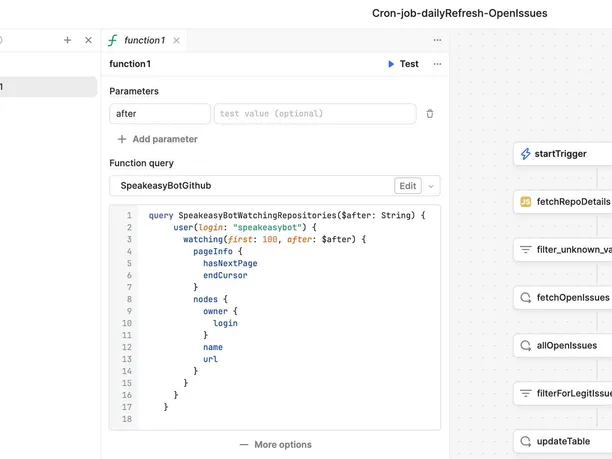Click the workflow title Cron-job-dailyRefresh-OpenIssues
This screenshot has height=459, width=612.
(459, 13)
